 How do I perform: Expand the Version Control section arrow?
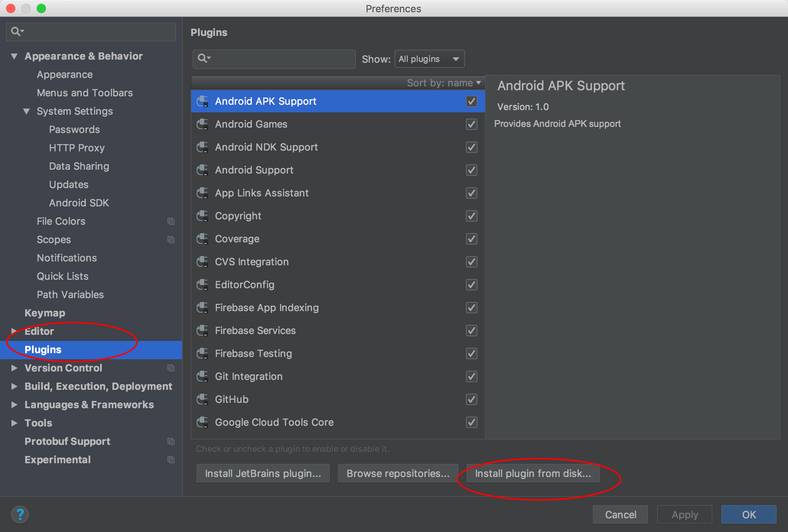pyautogui.click(x=14, y=368)
